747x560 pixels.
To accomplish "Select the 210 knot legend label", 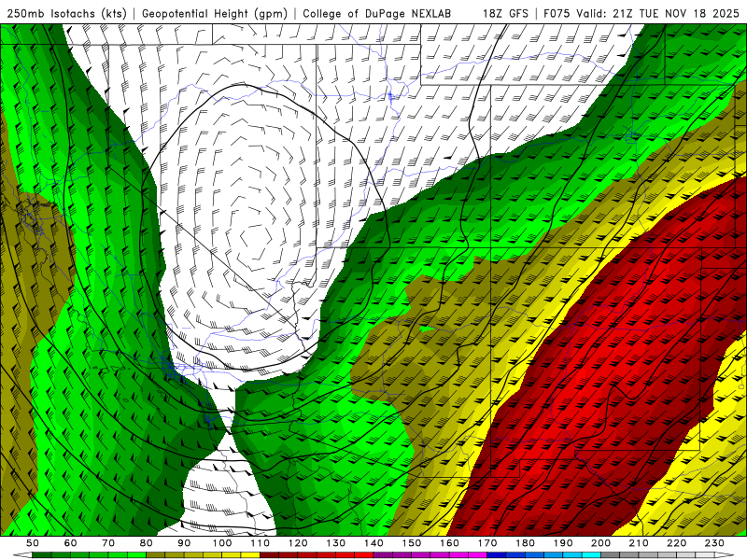I will (x=640, y=543).
